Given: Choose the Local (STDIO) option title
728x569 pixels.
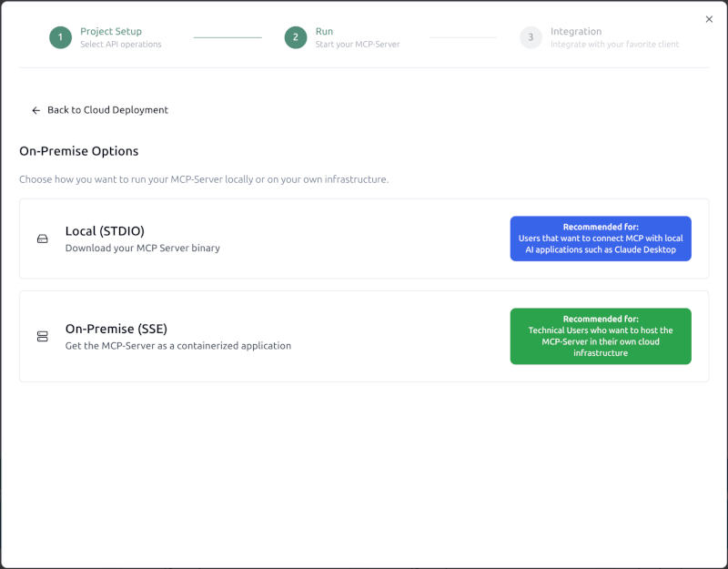Looking at the screenshot, I should click(x=105, y=231).
